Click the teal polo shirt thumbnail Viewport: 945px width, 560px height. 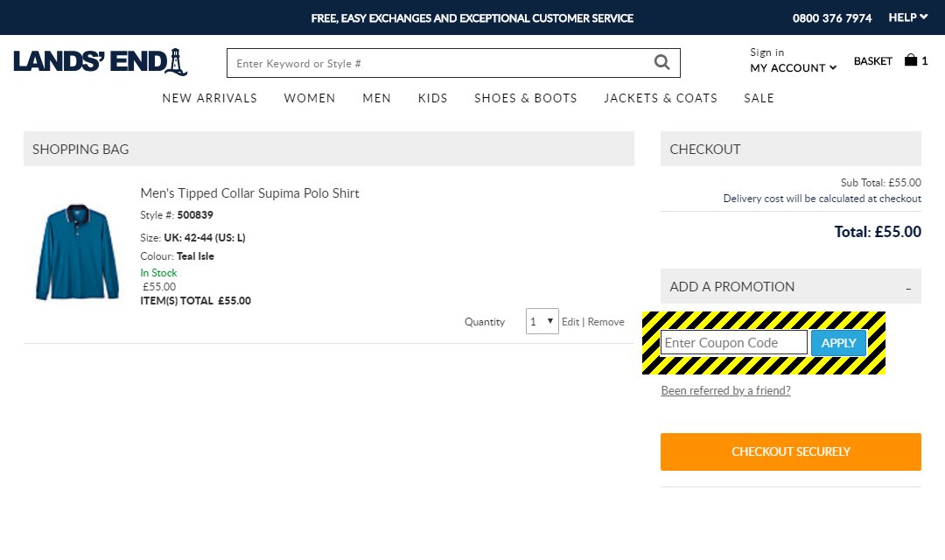[x=77, y=251]
